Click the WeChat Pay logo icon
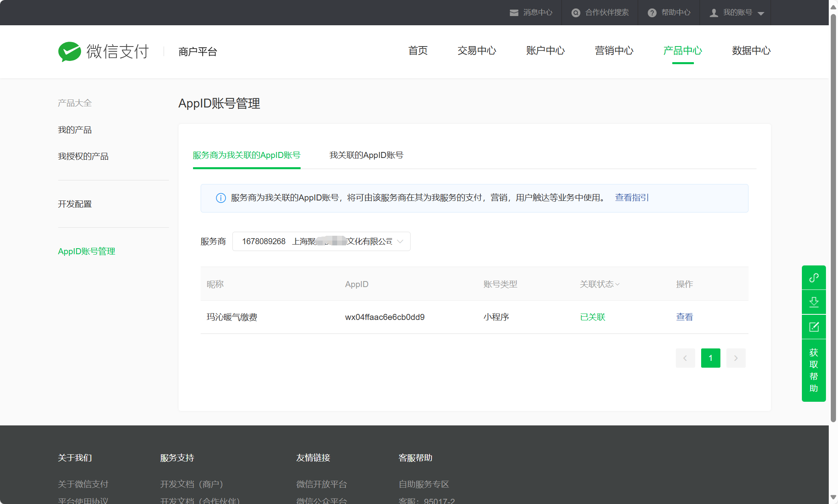 [x=69, y=51]
